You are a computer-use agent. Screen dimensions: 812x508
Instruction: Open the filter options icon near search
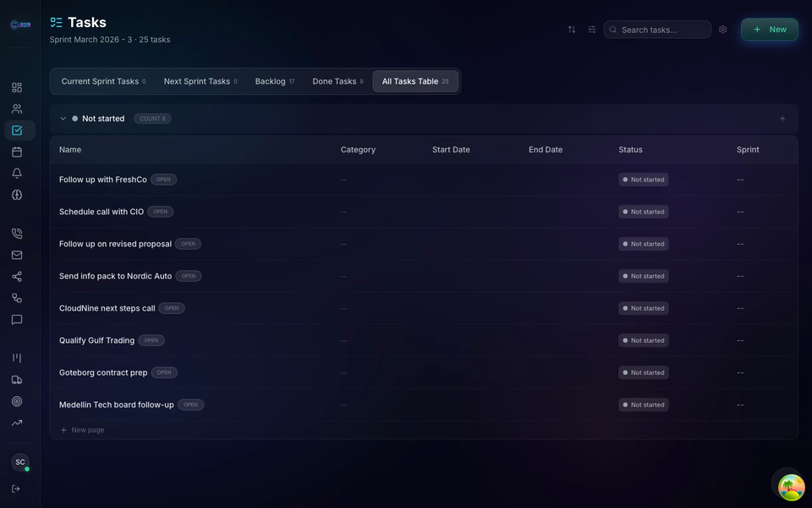tap(592, 29)
